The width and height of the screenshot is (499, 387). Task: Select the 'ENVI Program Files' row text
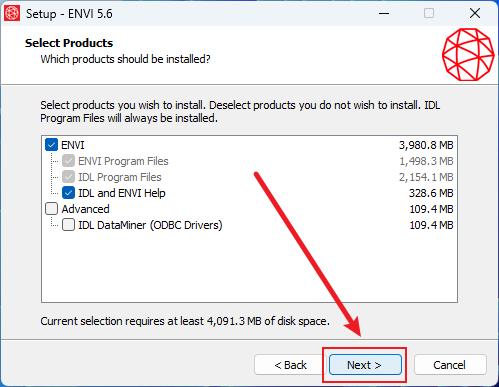123,161
